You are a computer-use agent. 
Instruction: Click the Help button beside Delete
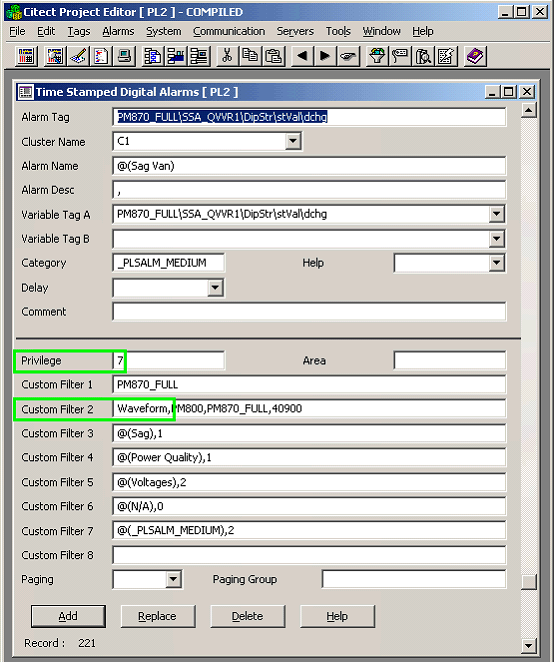[337, 616]
